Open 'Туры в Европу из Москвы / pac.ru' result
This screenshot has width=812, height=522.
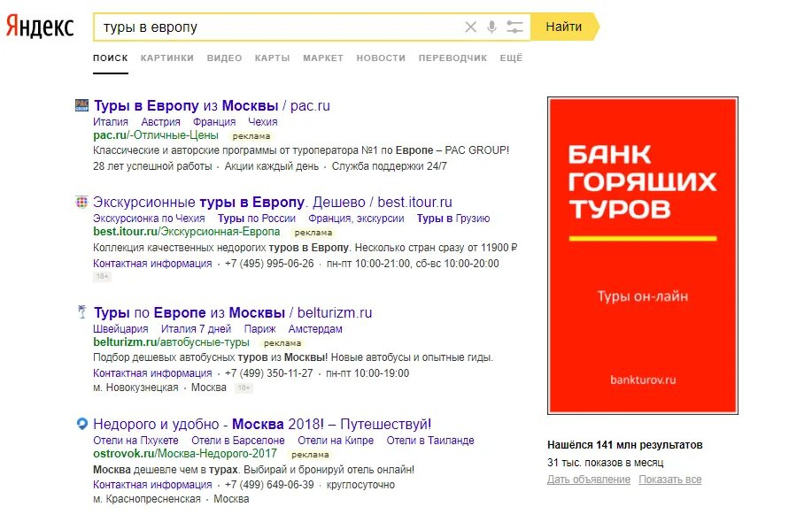click(212, 105)
